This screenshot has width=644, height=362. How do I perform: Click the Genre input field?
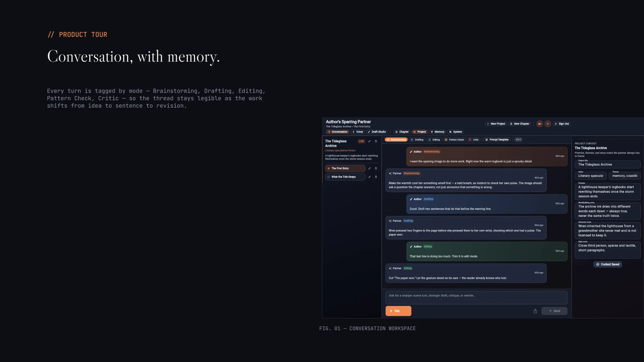coord(590,176)
